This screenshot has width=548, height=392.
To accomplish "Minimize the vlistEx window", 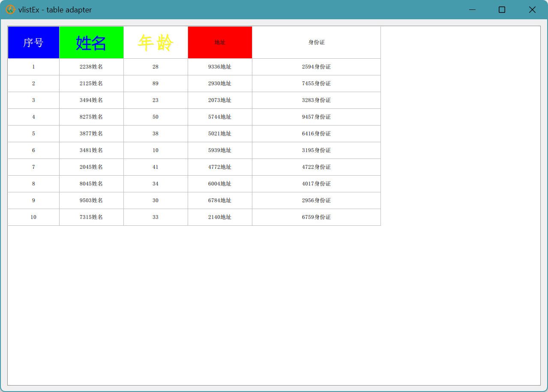I will pyautogui.click(x=473, y=9).
